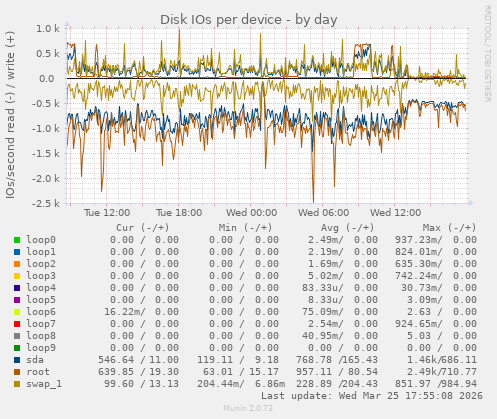497x419 pixels.
Task: Click the loop2 orange legend swatch
Action: pos(17,264)
